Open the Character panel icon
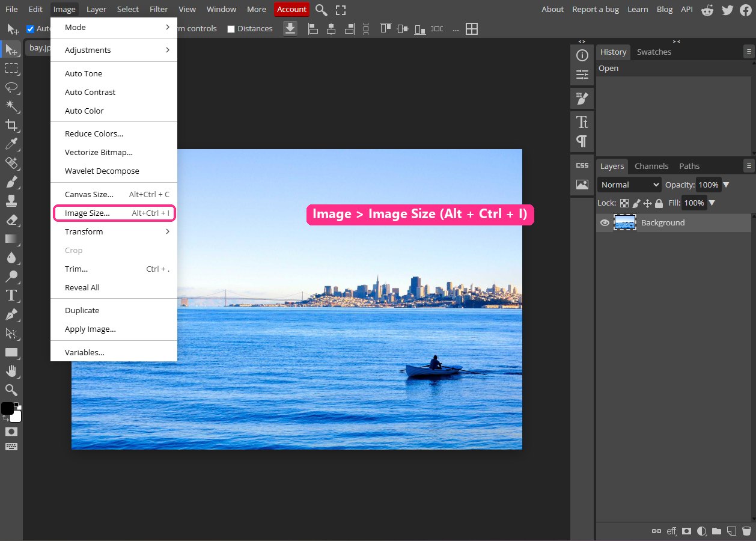This screenshot has height=541, width=756. coord(582,122)
